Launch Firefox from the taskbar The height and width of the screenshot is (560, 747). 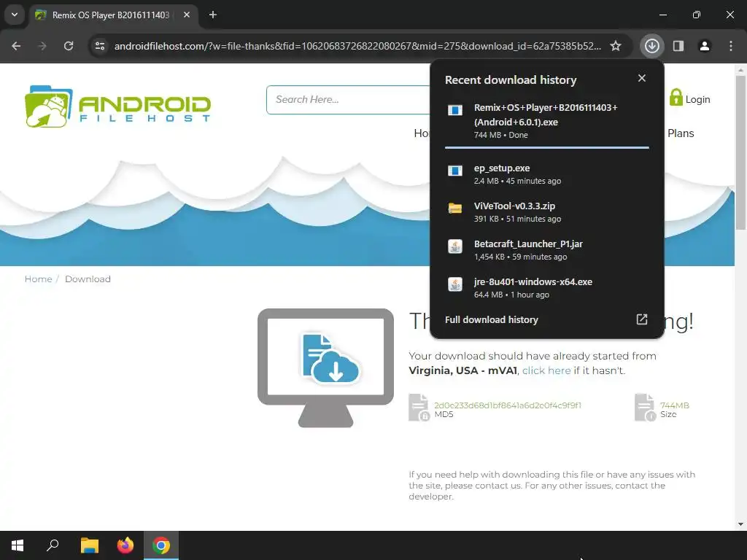point(125,545)
